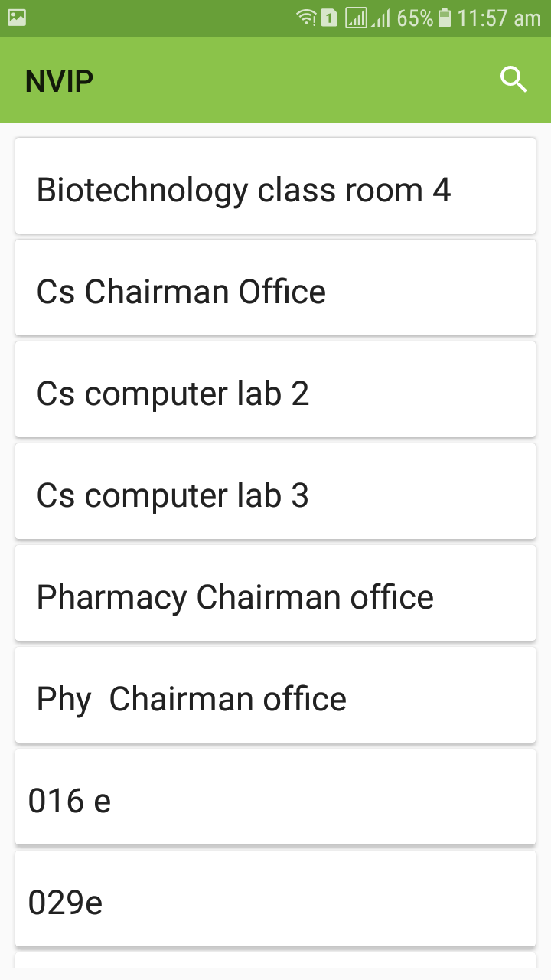This screenshot has height=980, width=551.
Task: Tap the picture notification icon in status bar
Action: (x=17, y=17)
